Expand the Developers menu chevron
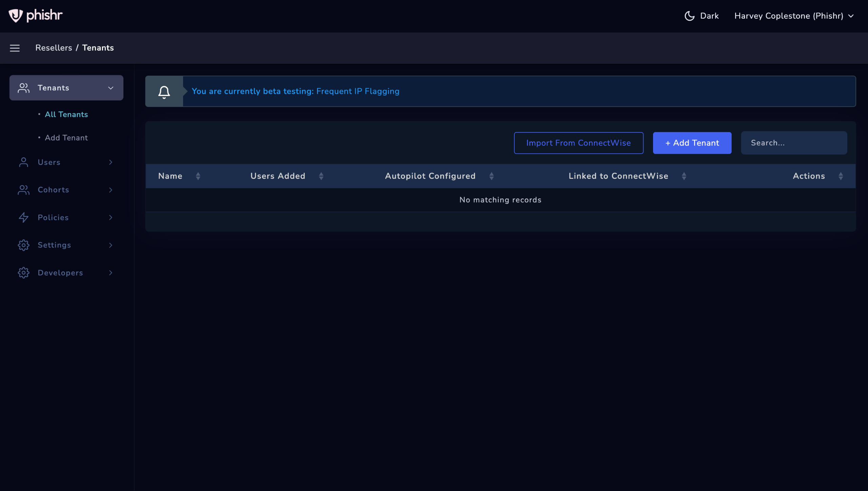 (111, 273)
